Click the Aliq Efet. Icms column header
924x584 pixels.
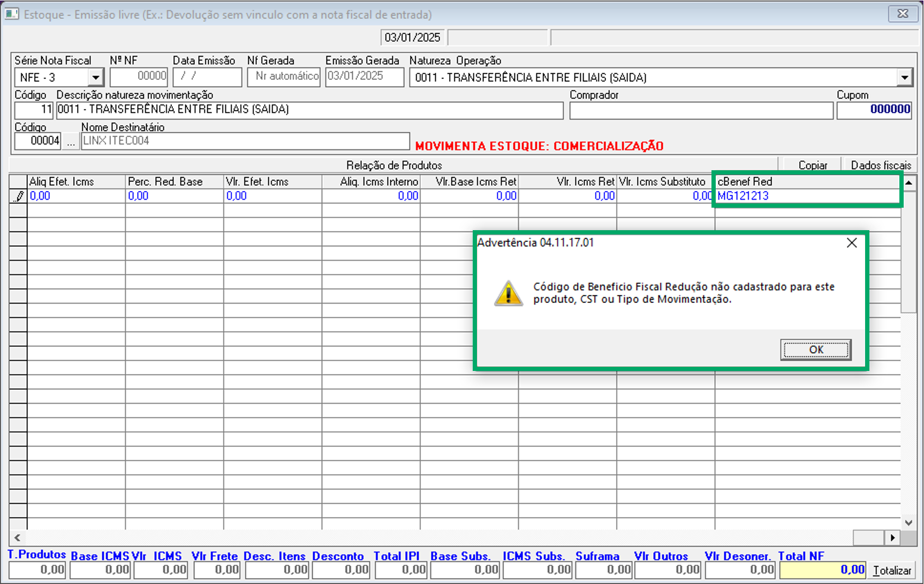point(76,182)
